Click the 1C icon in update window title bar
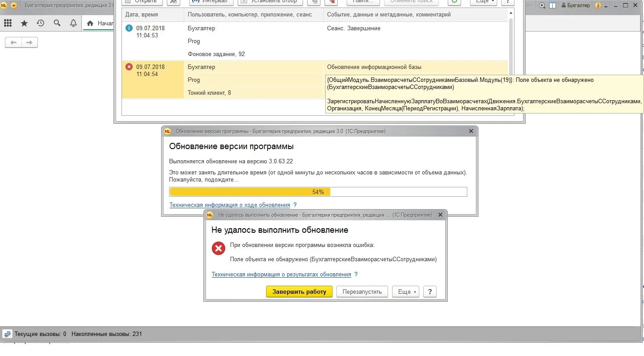The image size is (644, 356). pyautogui.click(x=167, y=131)
